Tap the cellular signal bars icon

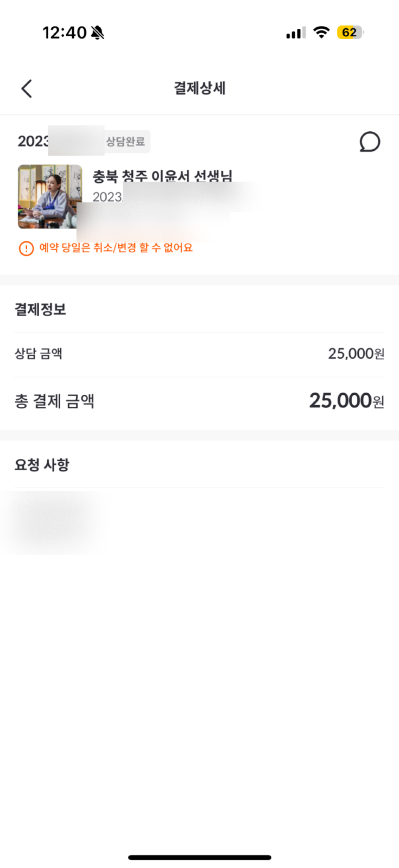point(296,33)
